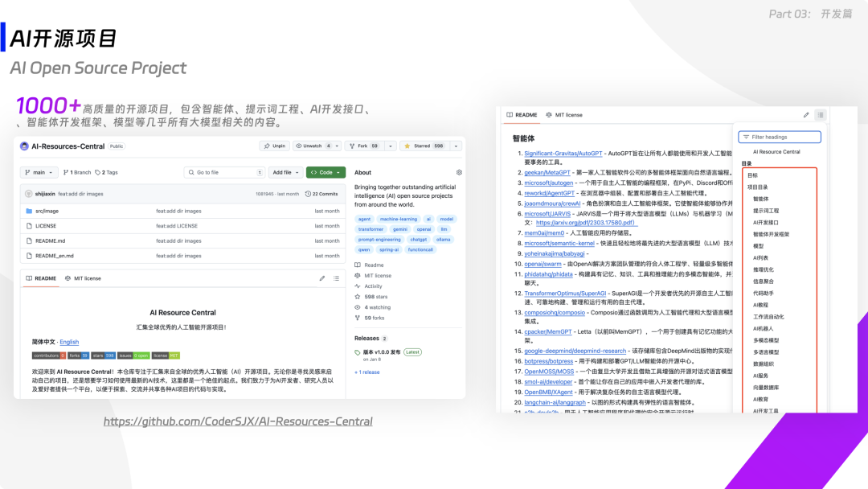Select the MIT license tab next to README in repository view
Image resolution: width=868 pixels, height=489 pixels.
point(83,278)
